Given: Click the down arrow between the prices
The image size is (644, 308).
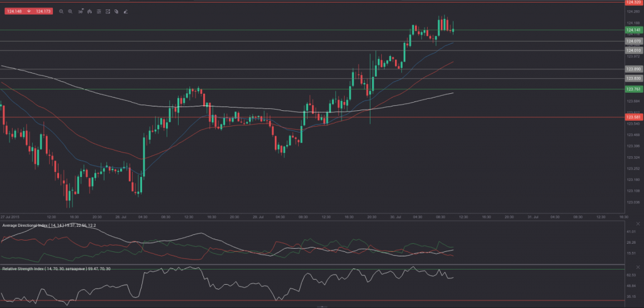Looking at the screenshot, I should pos(28,11).
